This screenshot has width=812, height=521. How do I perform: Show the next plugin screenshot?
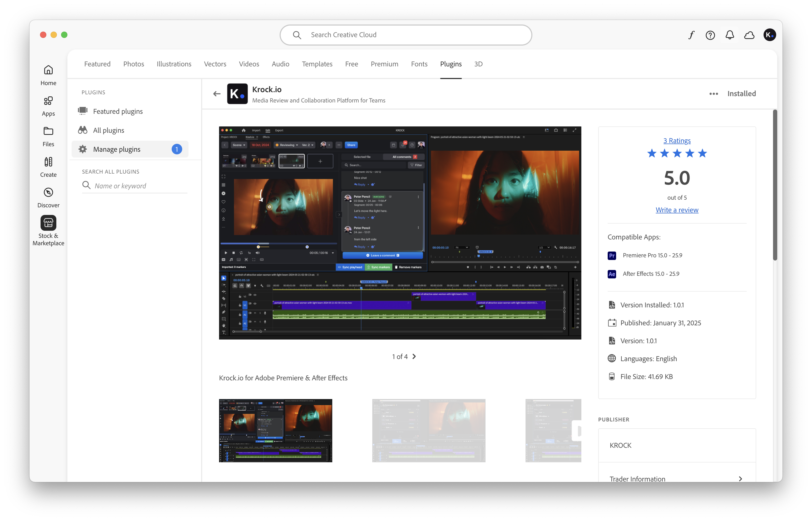(414, 356)
